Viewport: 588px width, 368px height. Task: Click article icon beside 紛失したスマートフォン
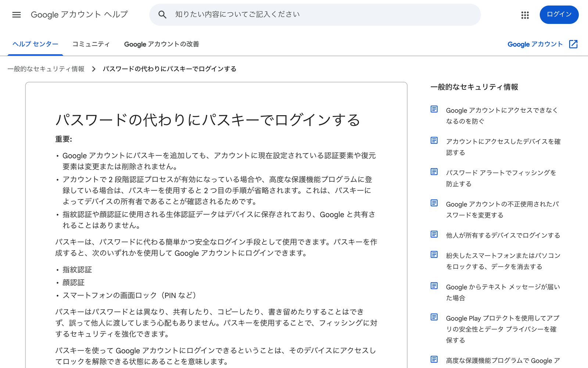point(434,255)
